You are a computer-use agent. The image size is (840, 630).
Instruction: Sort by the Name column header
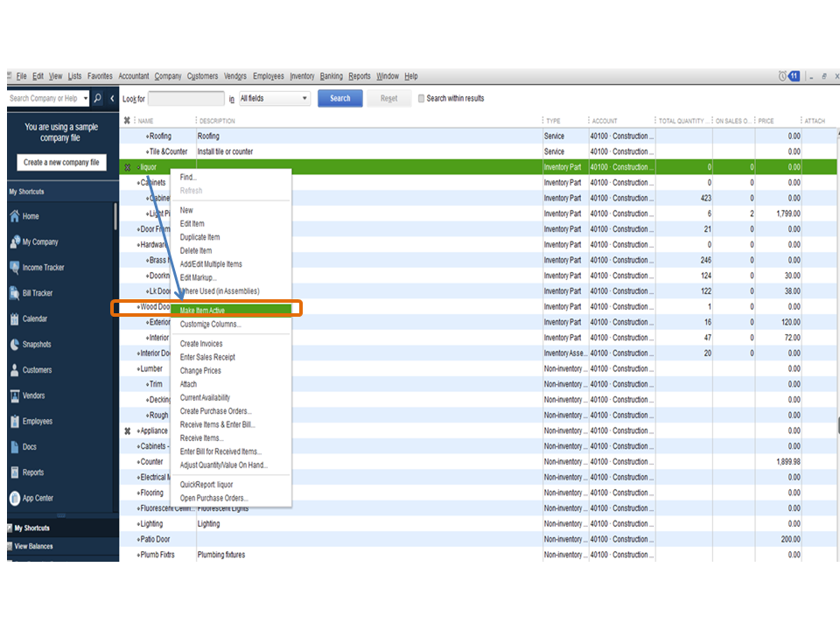[146, 121]
